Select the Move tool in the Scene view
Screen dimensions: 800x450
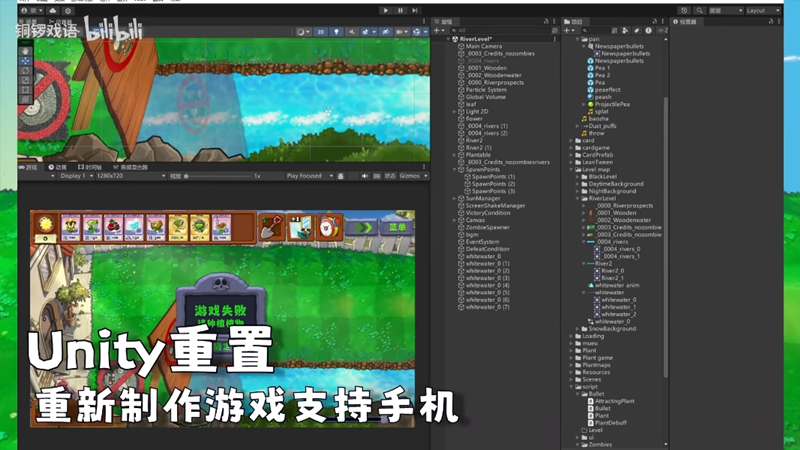coord(26,61)
